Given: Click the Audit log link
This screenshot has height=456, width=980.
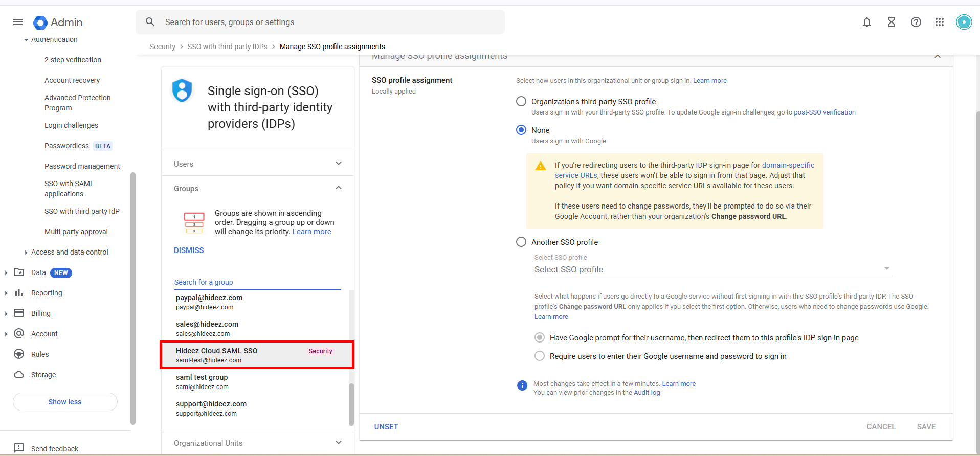Looking at the screenshot, I should pyautogui.click(x=647, y=393).
